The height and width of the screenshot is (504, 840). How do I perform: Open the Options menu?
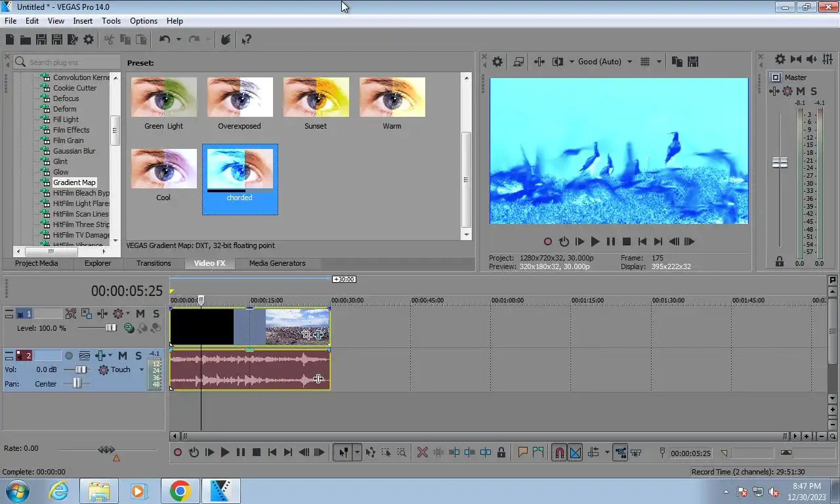point(144,21)
